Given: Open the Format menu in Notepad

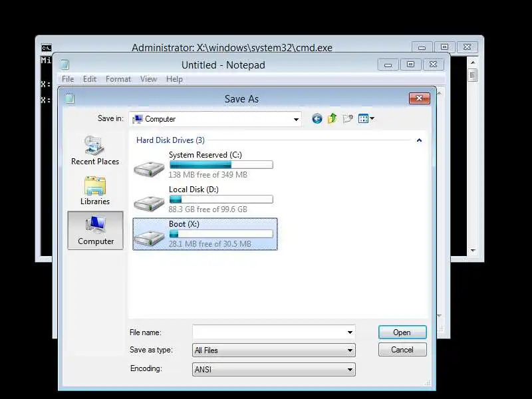Looking at the screenshot, I should [118, 79].
